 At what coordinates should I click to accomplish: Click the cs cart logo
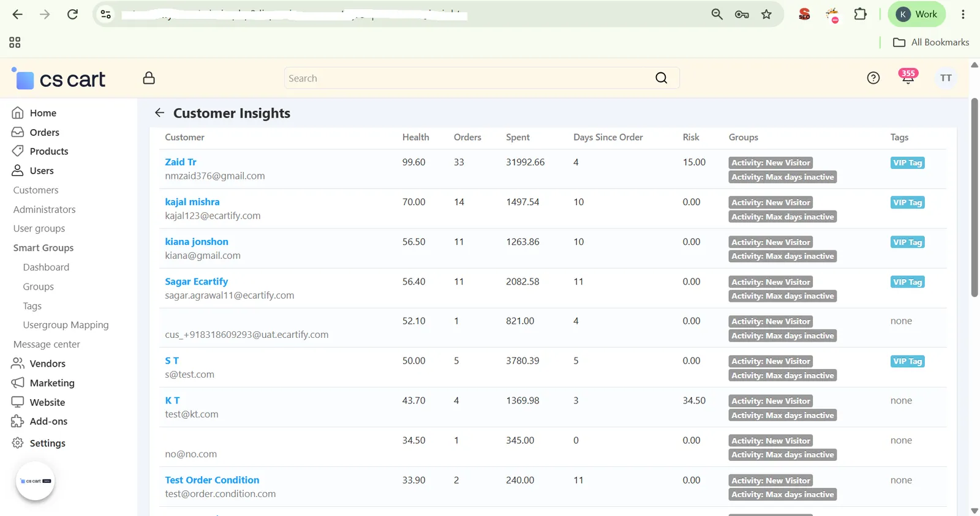coord(59,78)
